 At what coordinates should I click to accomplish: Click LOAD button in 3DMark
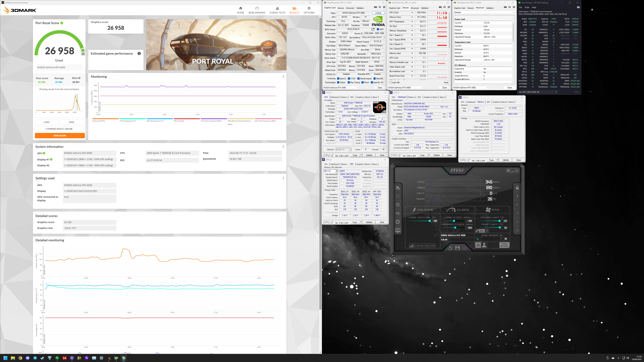[46, 122]
